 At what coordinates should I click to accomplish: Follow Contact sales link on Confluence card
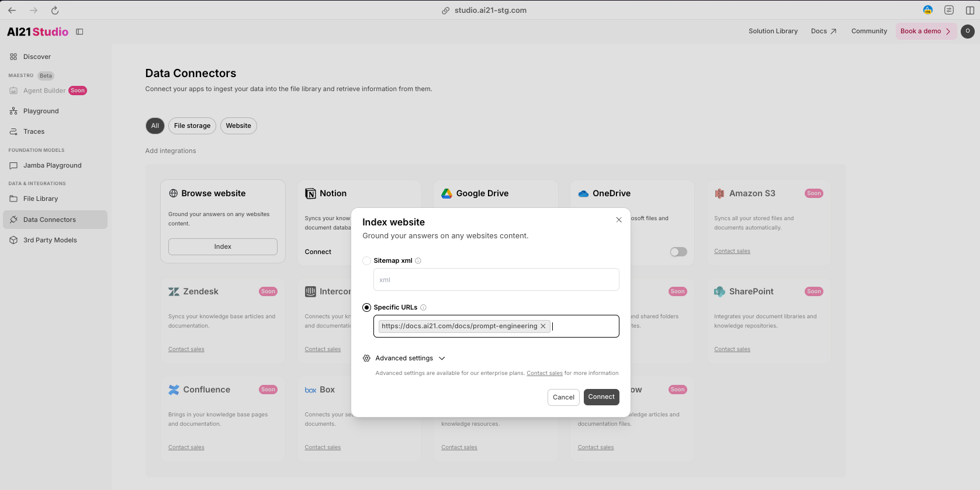[x=186, y=447]
